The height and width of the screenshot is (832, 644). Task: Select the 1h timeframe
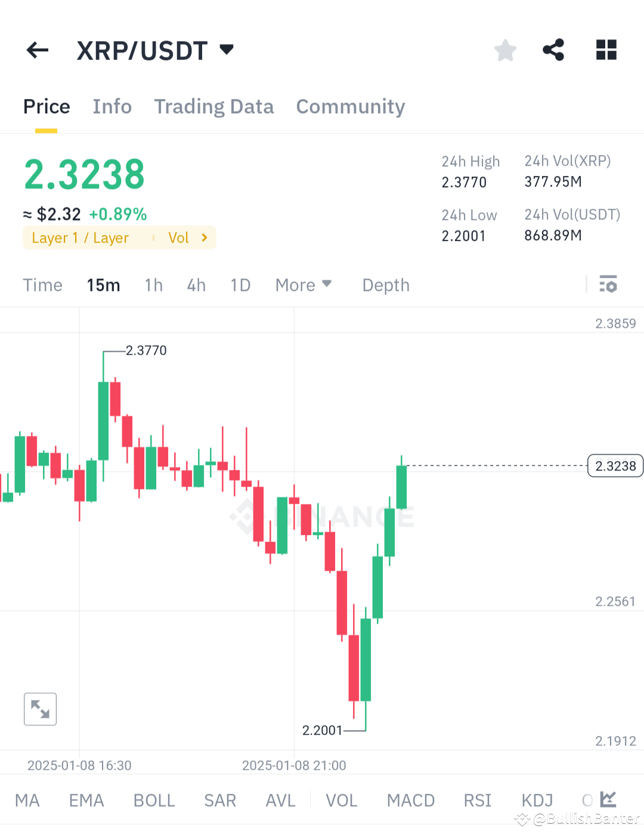pyautogui.click(x=153, y=284)
